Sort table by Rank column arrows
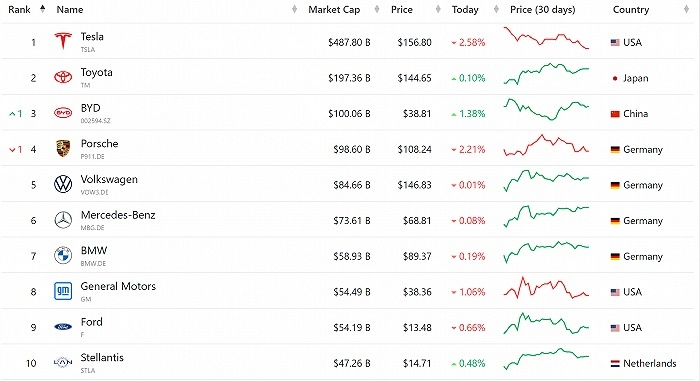Screen dimensions: 700x381 click(42, 9)
